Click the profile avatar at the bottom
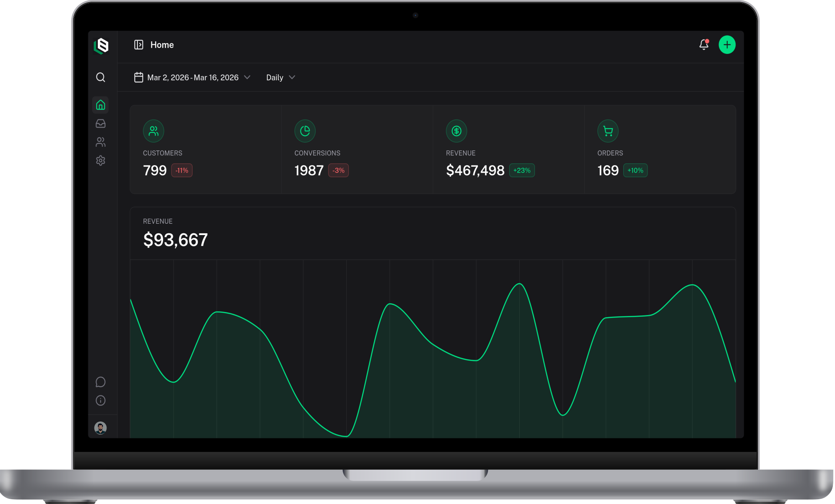 click(x=100, y=428)
